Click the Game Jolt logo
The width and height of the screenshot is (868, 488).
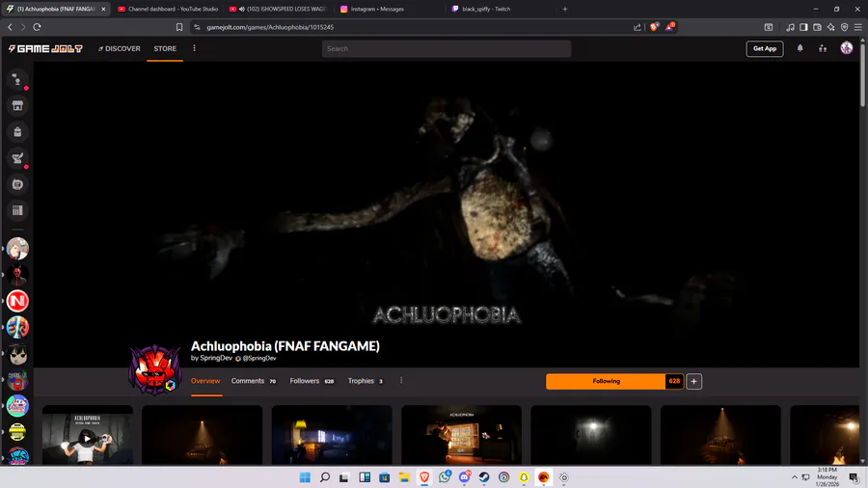click(x=45, y=48)
